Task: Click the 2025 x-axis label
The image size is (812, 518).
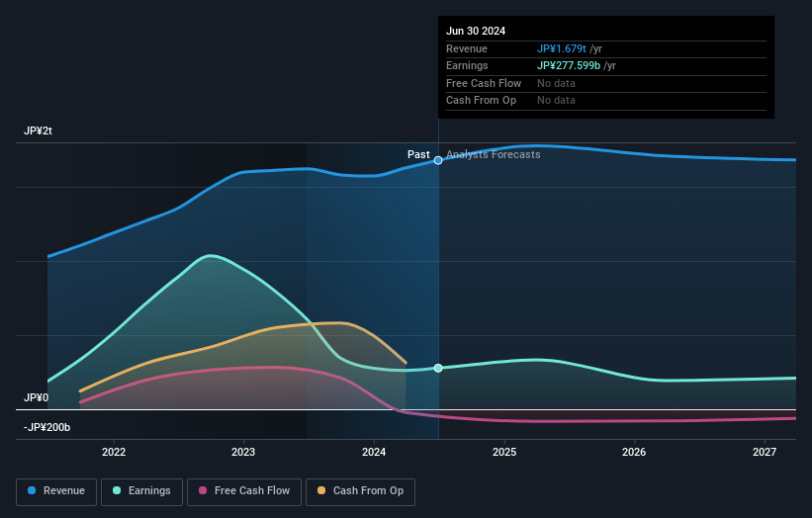Action: point(504,452)
